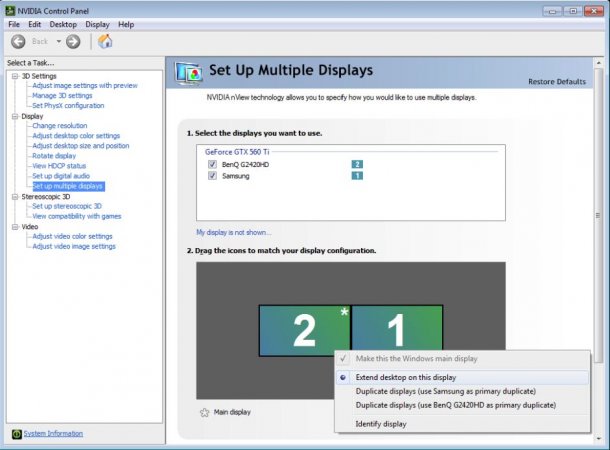Click the NVIDIA Control Panel title icon
The image size is (610, 450).
[10, 11]
